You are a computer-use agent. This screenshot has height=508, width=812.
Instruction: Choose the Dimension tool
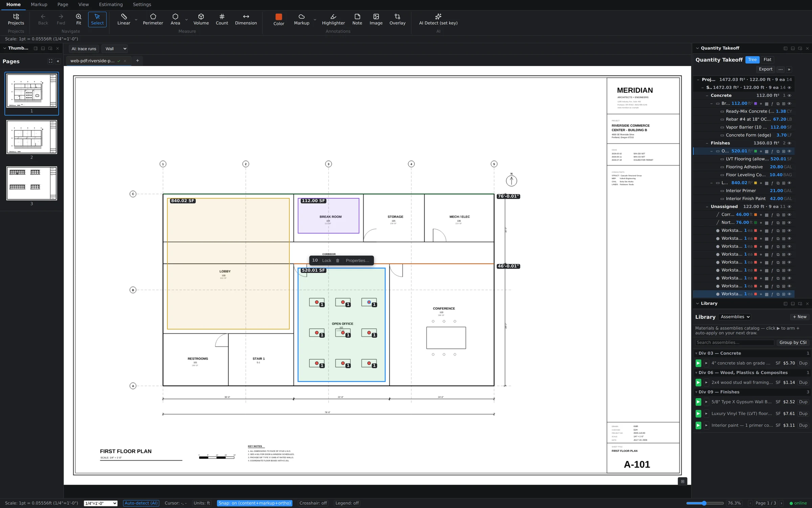(246, 19)
